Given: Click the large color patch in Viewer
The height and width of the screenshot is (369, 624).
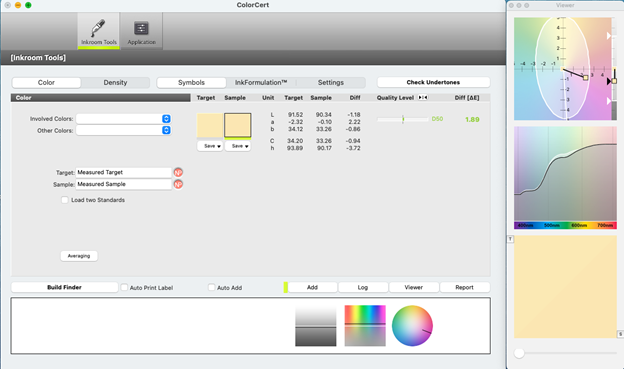Looking at the screenshot, I should (565, 287).
